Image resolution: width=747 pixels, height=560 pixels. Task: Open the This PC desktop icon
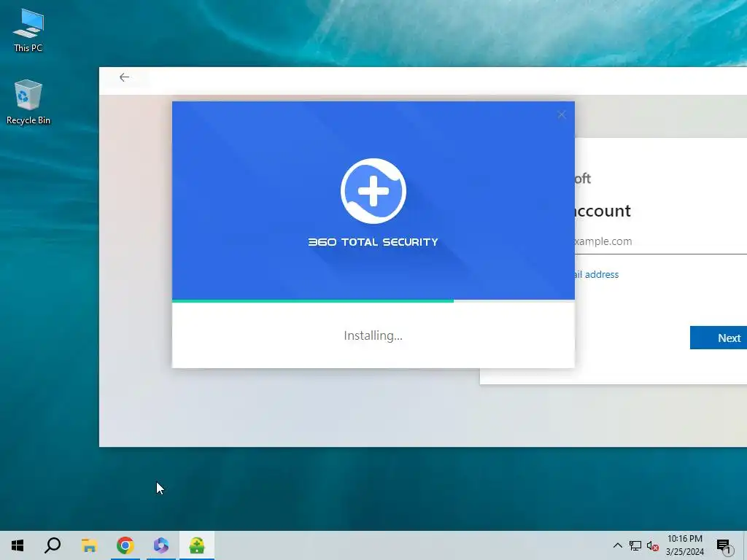point(28,31)
